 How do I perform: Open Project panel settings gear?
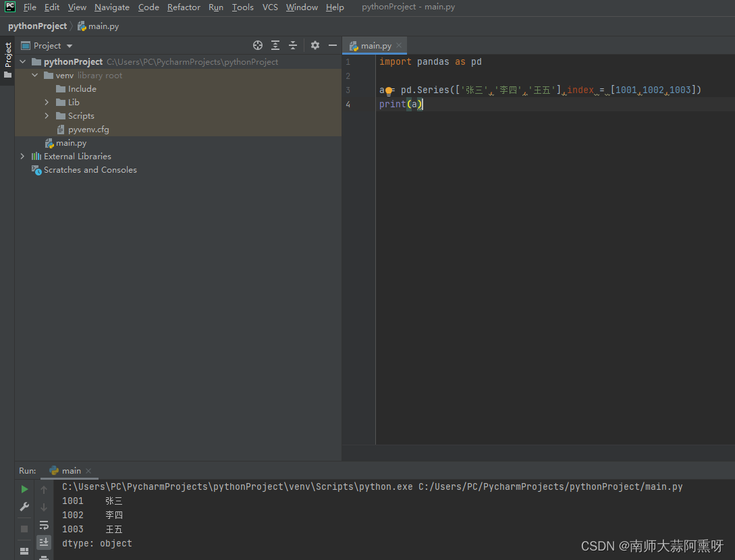point(315,45)
